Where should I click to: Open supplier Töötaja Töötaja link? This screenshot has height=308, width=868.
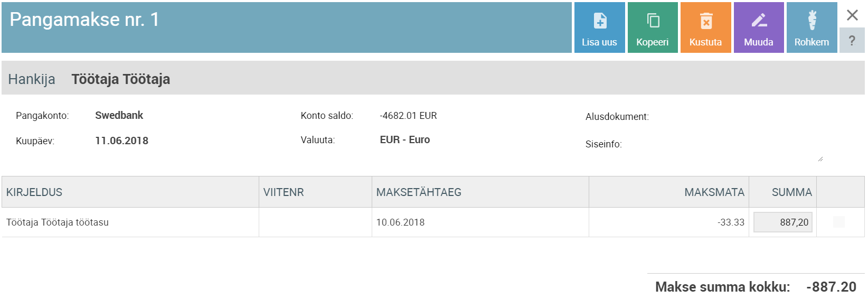(x=121, y=79)
